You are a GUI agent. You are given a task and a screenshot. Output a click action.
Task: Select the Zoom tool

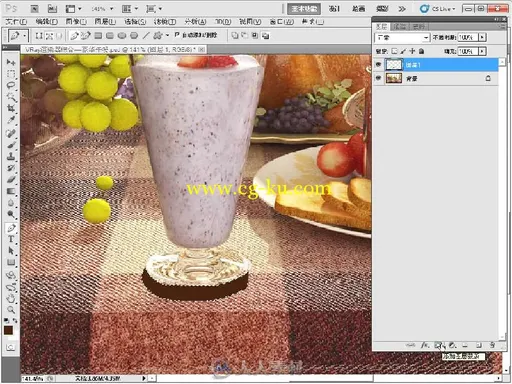coord(11,310)
